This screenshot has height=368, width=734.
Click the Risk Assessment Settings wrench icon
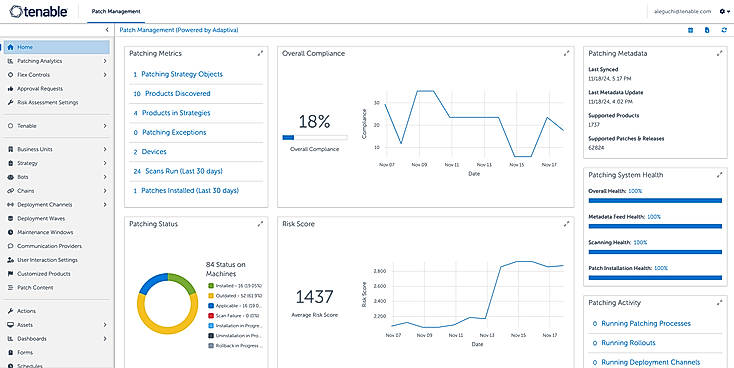pyautogui.click(x=10, y=103)
